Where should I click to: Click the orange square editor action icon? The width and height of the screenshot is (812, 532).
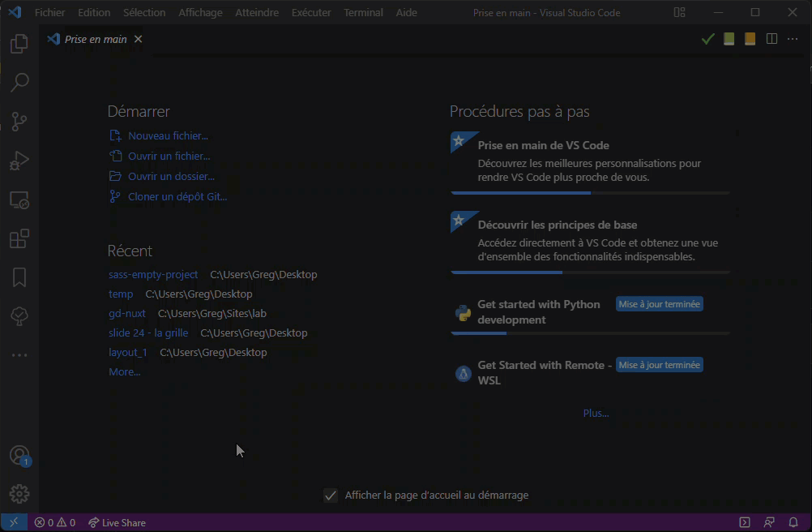750,39
